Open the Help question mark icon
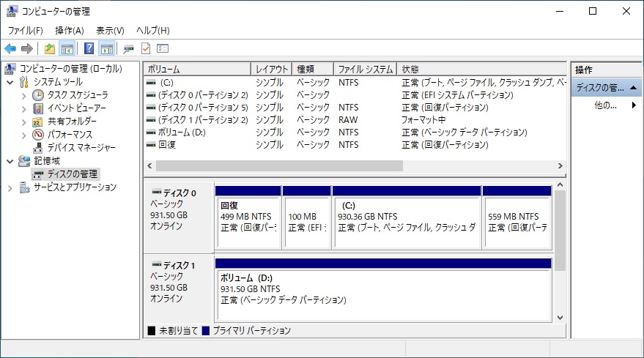The width and height of the screenshot is (644, 358). tap(89, 48)
